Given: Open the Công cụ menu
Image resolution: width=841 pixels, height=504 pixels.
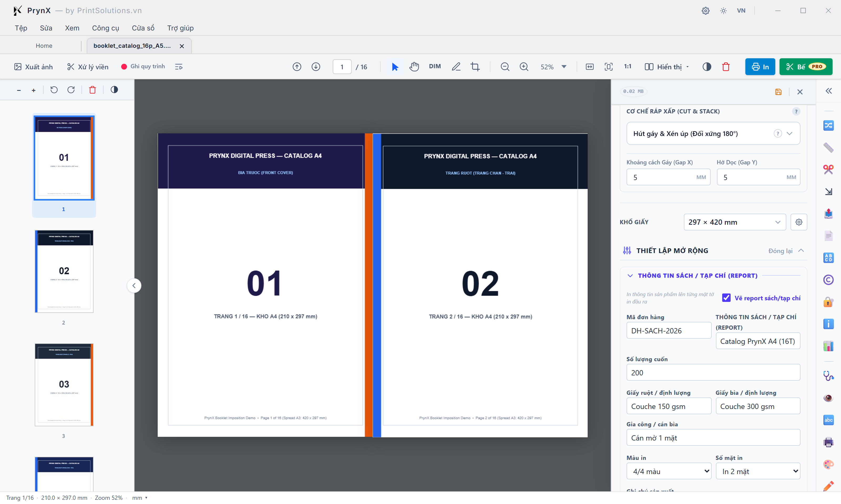Looking at the screenshot, I should click(x=105, y=28).
